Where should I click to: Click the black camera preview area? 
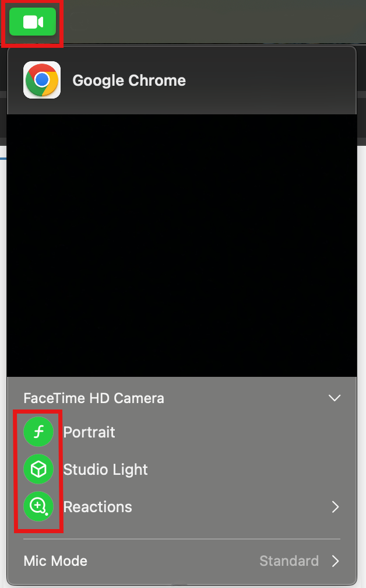point(182,246)
